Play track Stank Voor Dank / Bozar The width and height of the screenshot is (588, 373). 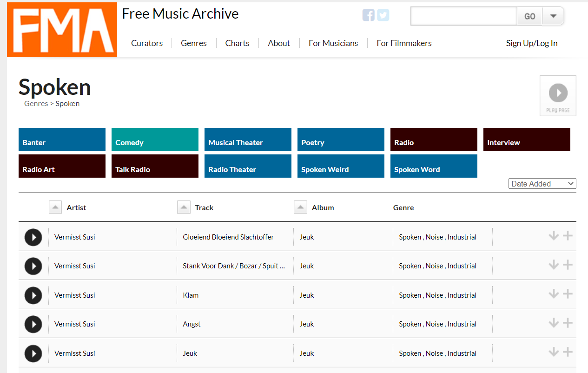tap(33, 266)
